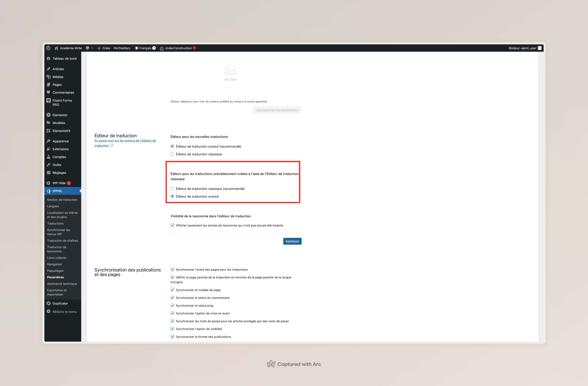Click the Duplicator icon in sidebar
Viewport: 588px width, 386px height.
pos(49,303)
